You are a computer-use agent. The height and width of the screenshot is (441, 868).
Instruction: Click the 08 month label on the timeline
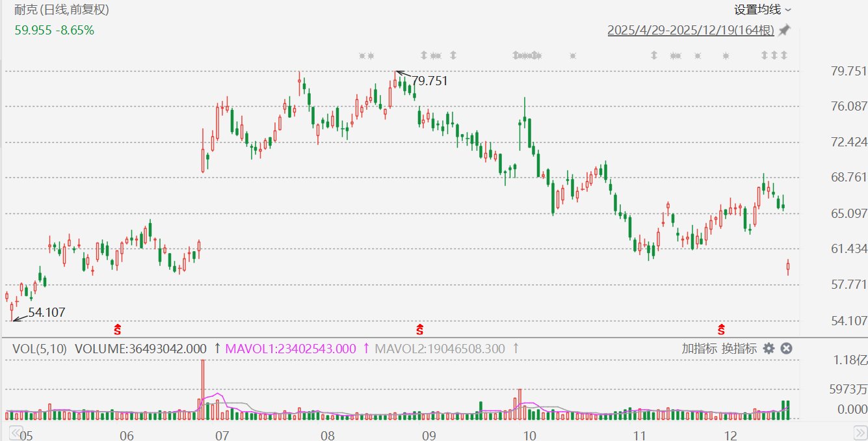pos(328,435)
